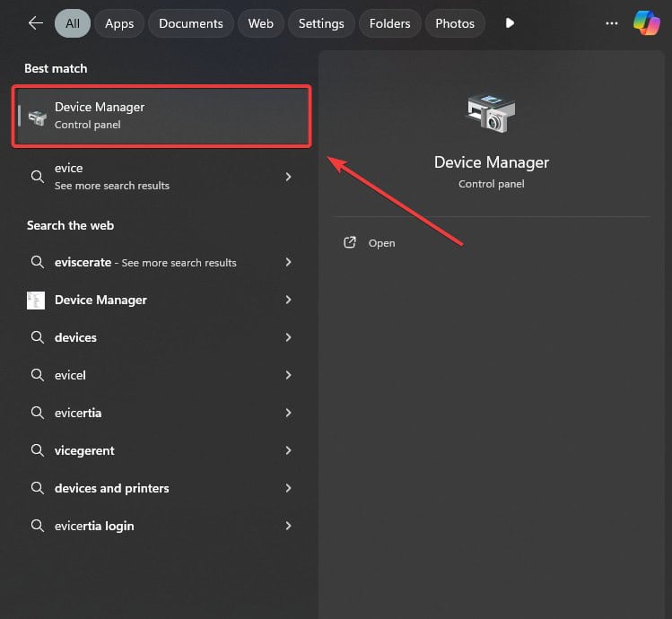672x619 pixels.
Task: Click the search icon beside 'eviscerate'
Action: (x=38, y=262)
